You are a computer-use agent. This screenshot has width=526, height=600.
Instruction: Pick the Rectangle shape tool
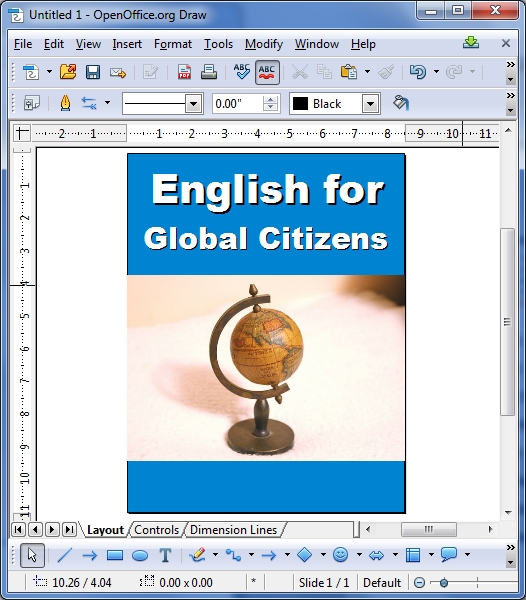[x=115, y=555]
